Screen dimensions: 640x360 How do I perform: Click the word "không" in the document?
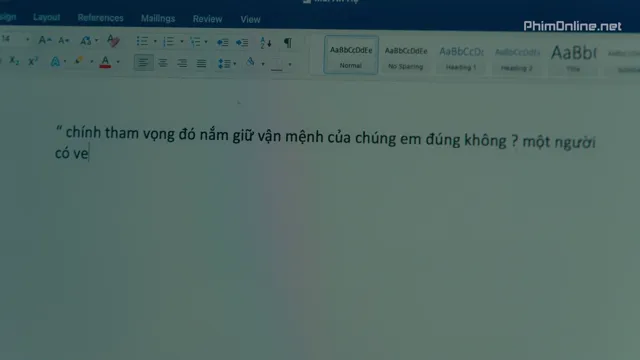485,140
